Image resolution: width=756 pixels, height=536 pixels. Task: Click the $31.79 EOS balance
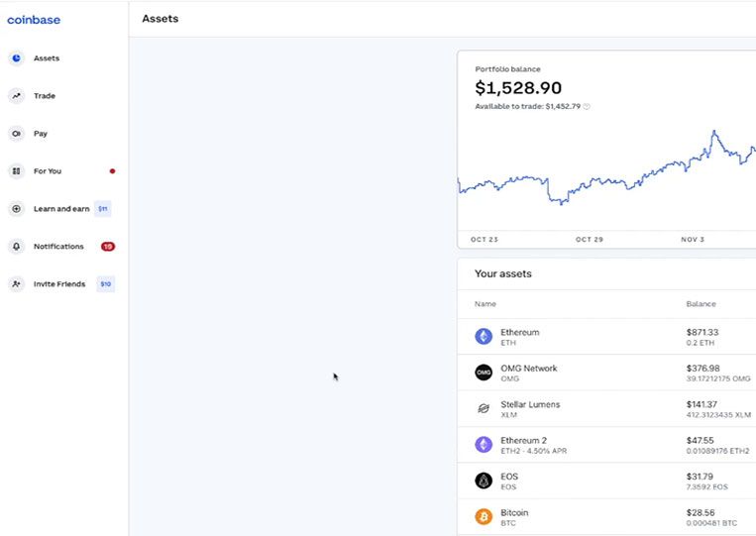[x=701, y=477]
